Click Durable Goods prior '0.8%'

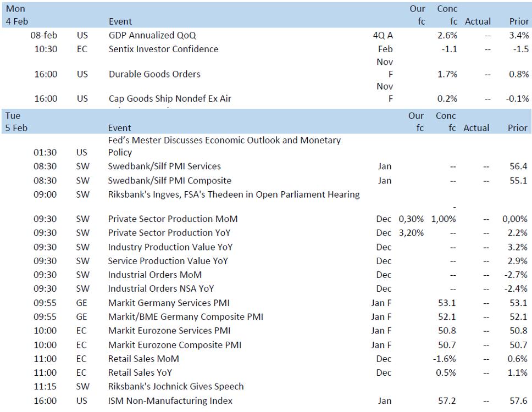click(x=519, y=74)
